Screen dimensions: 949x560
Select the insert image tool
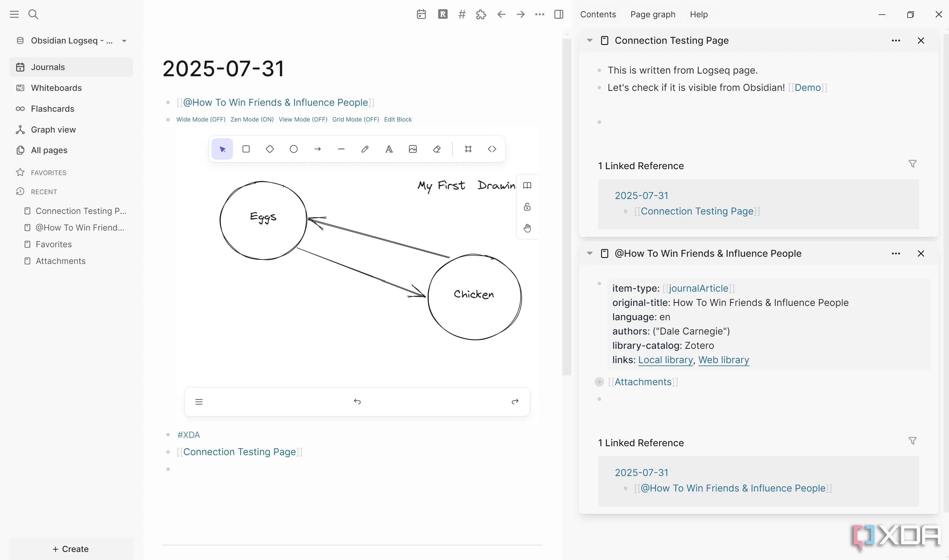tap(413, 149)
